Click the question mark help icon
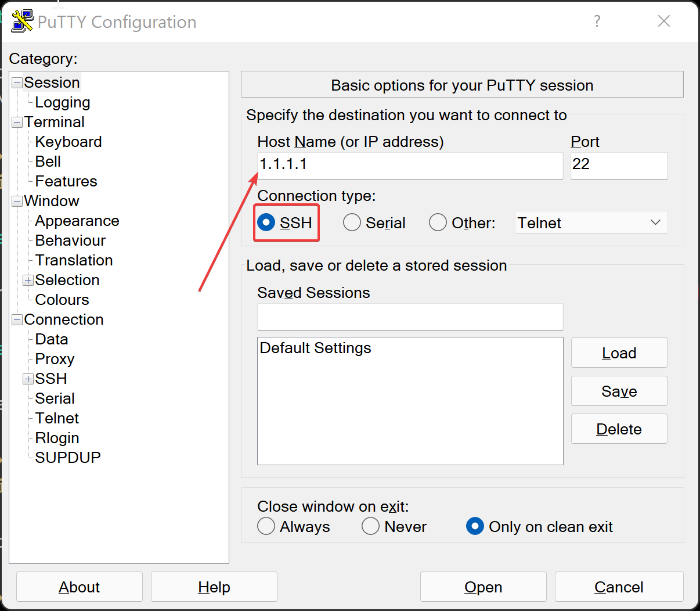Viewport: 700px width, 611px height. (597, 21)
